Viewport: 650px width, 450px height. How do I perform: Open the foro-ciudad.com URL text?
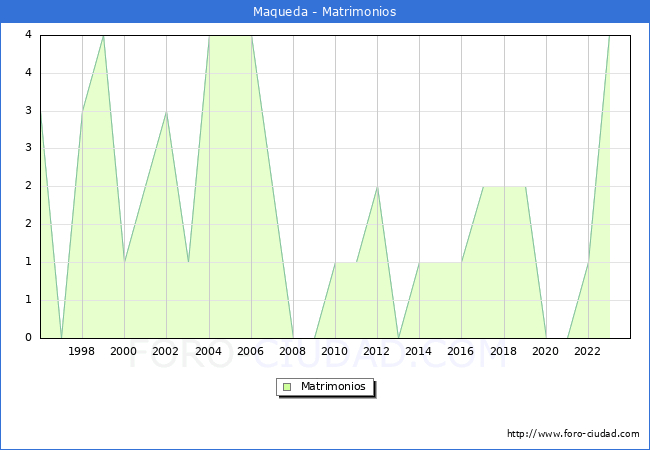click(x=573, y=434)
